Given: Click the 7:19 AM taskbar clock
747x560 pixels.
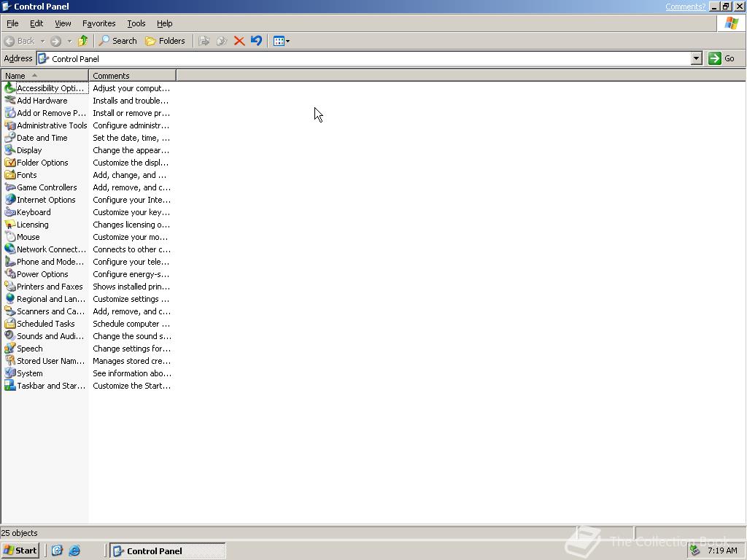Looking at the screenshot, I should (722, 551).
